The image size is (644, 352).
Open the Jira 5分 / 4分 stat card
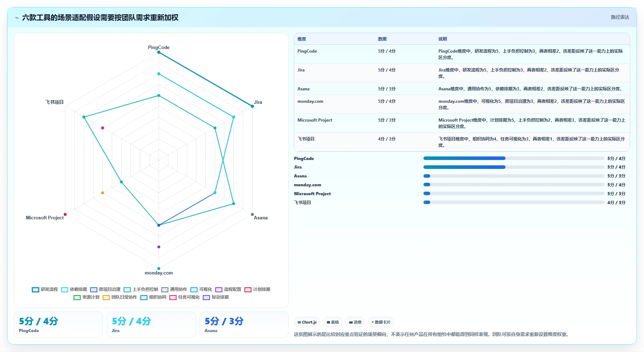point(151,325)
